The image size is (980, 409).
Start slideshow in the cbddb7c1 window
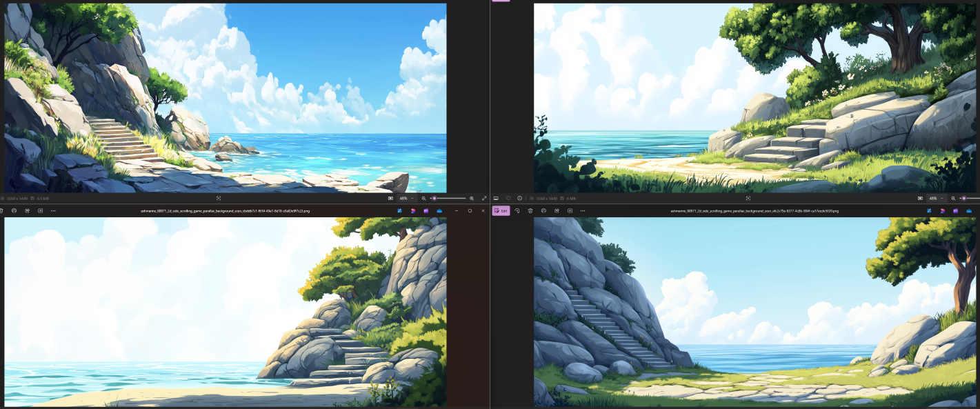click(40, 210)
